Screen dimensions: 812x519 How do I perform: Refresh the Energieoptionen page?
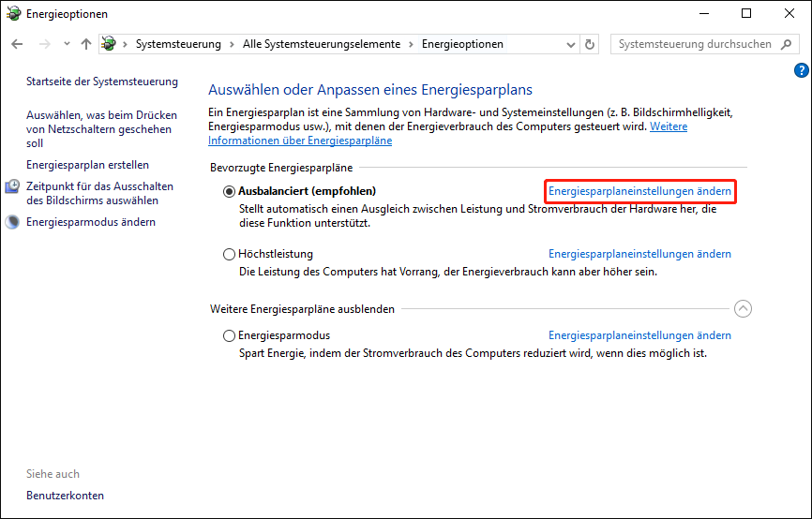coord(590,45)
